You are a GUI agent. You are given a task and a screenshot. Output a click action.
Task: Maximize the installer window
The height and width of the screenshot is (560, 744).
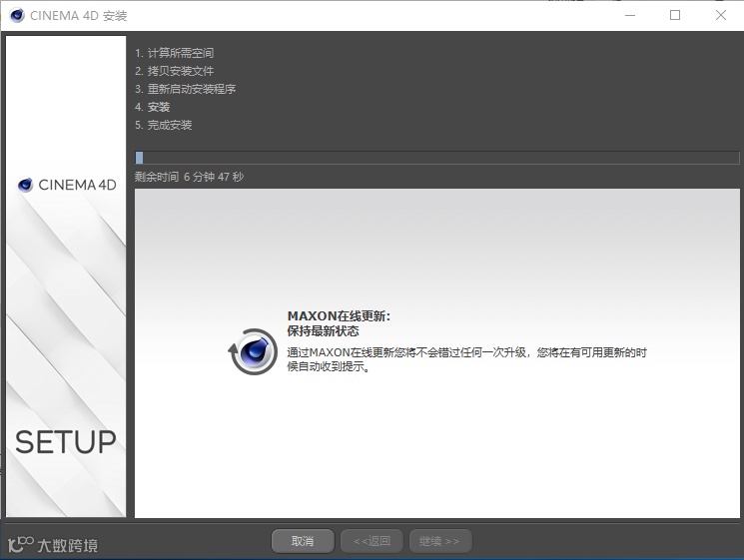[x=675, y=15]
